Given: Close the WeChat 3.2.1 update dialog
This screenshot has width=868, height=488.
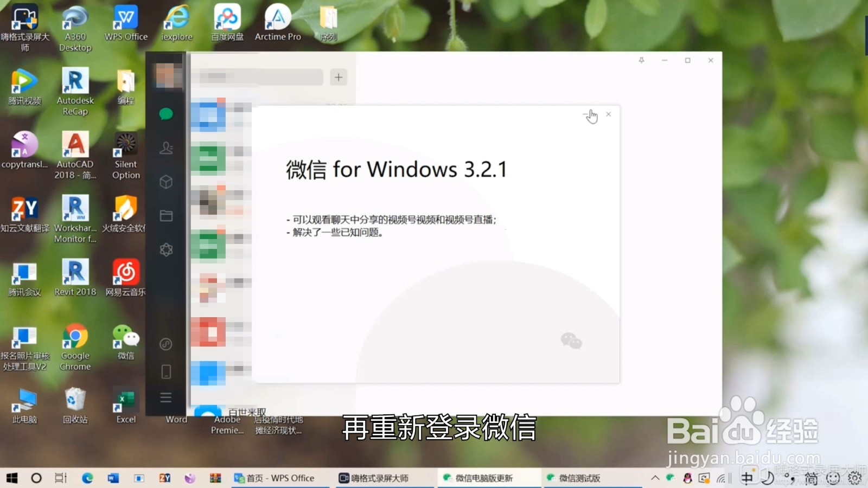Looking at the screenshot, I should point(609,114).
